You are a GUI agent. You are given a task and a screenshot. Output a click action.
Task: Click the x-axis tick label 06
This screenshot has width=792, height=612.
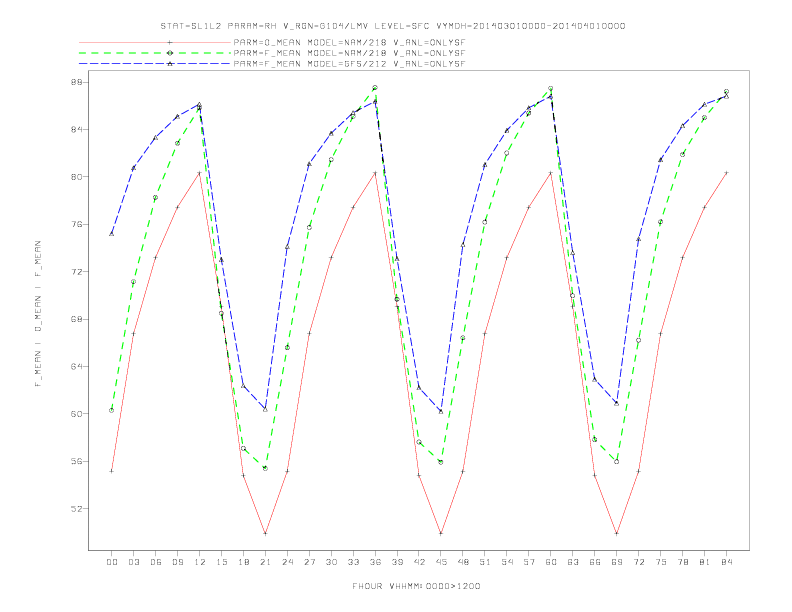tap(156, 562)
